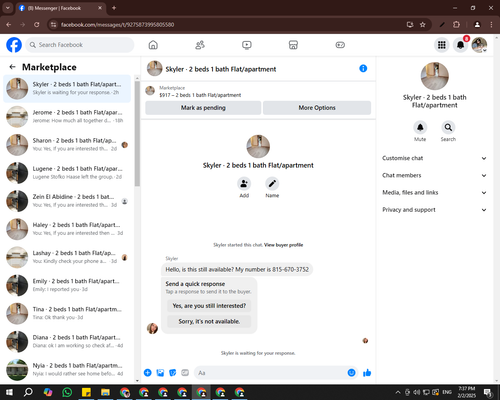The image size is (500, 400).
Task: Open Lugene conversation in the list
Action: pos(67,173)
